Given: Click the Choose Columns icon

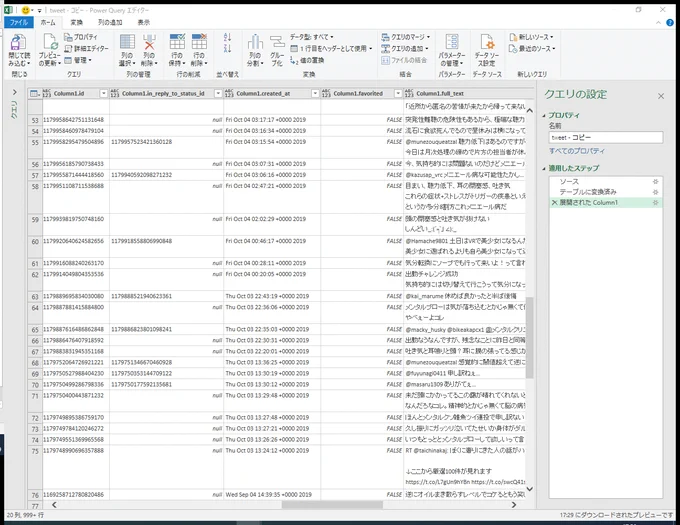Looking at the screenshot, I should (127, 42).
